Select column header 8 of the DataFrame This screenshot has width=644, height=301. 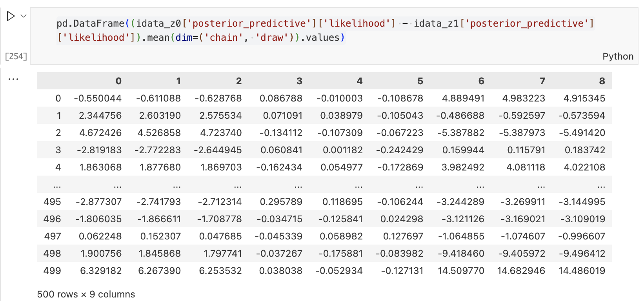[x=602, y=81]
